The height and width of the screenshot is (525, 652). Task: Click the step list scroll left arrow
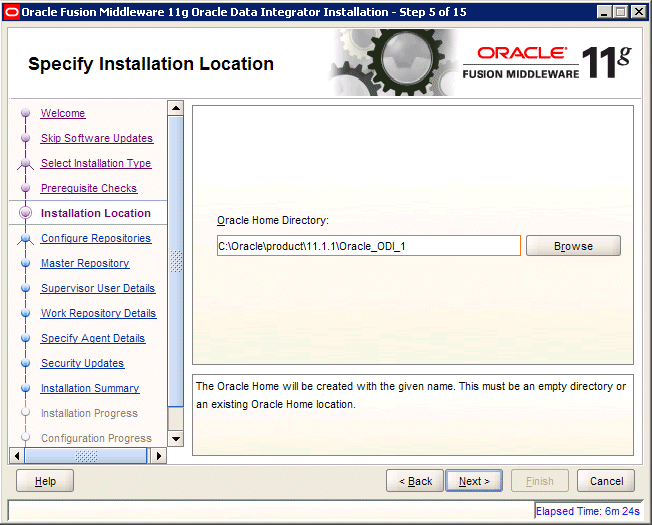[x=17, y=456]
